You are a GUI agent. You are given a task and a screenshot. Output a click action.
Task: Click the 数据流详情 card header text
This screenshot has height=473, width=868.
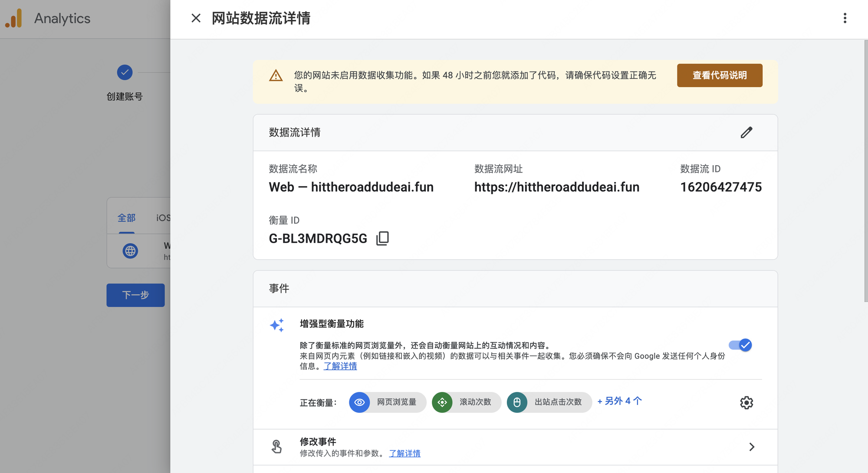tap(295, 133)
